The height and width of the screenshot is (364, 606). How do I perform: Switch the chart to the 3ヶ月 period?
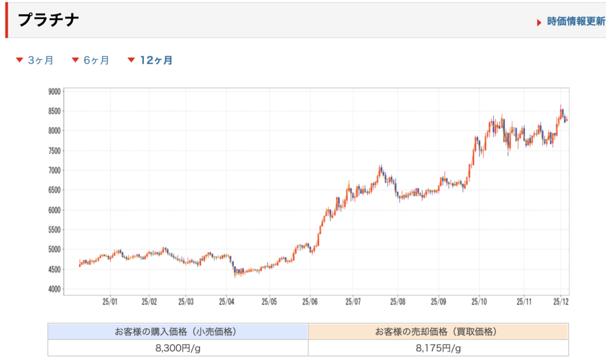point(40,60)
